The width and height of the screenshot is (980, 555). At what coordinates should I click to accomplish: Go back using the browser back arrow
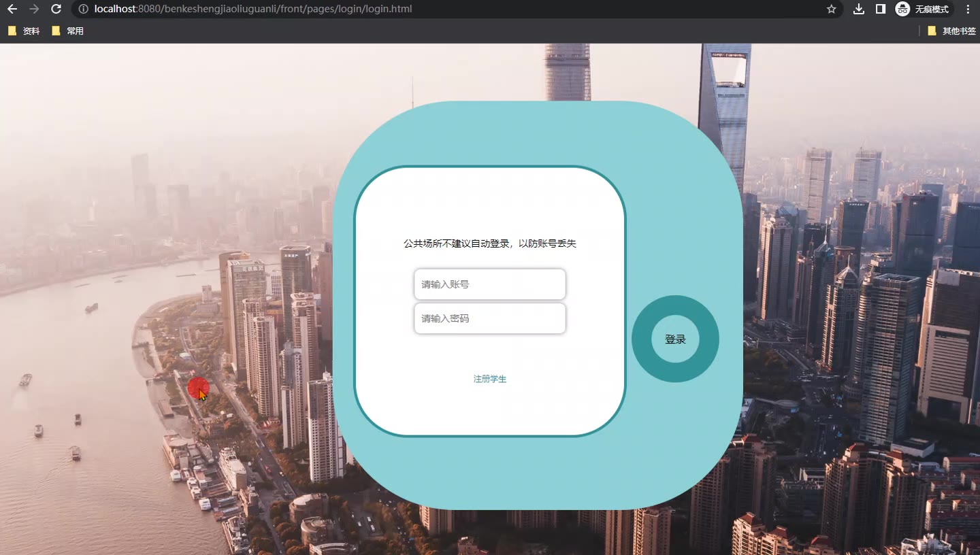pos(12,9)
